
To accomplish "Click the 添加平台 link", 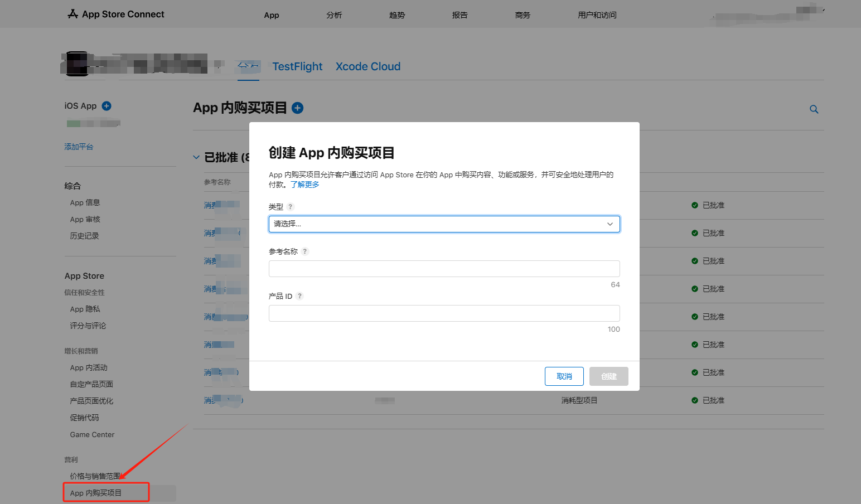I will pos(79,147).
